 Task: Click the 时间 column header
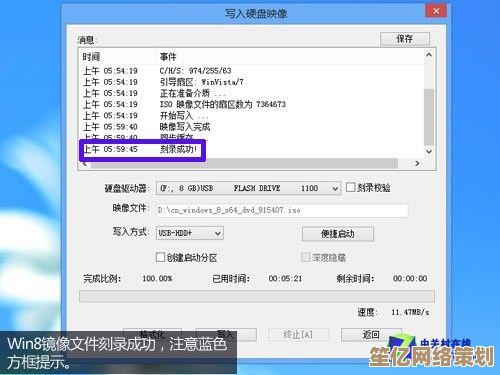[x=117, y=57]
